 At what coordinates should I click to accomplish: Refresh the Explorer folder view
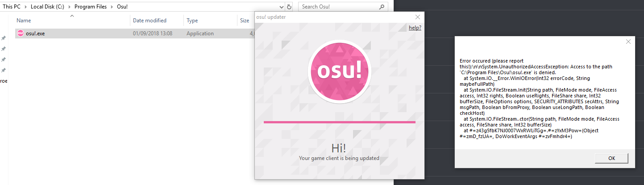[289, 7]
